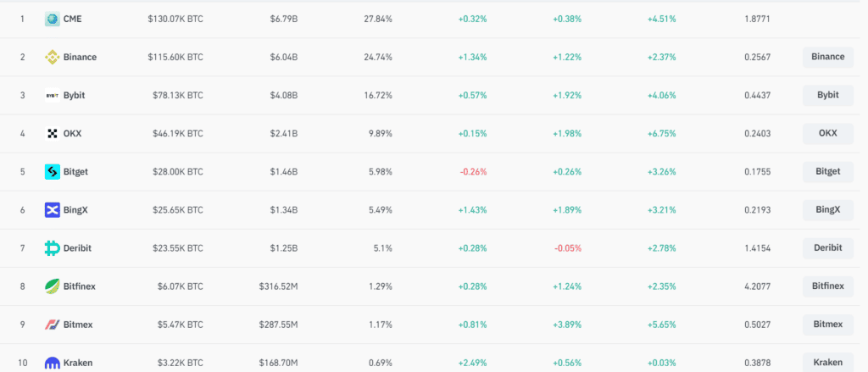Screen dimensions: 868x372
Task: Click the Bitfinex leaf logo icon
Action: click(52, 286)
